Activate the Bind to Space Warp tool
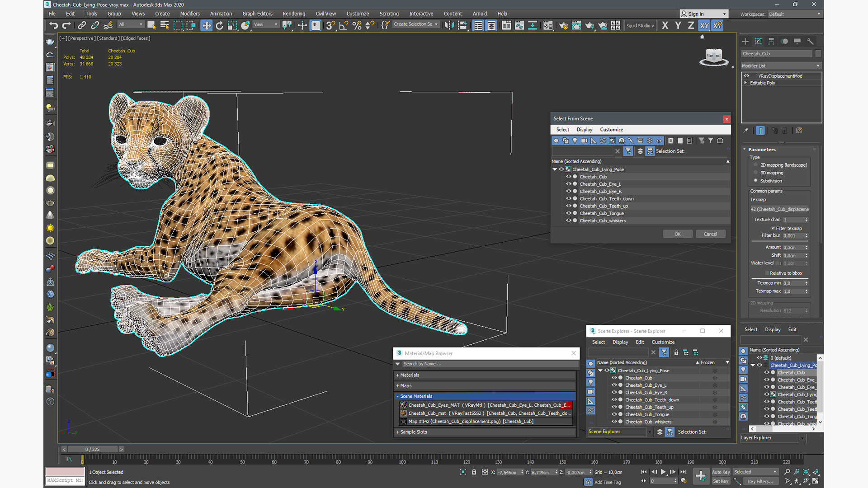The image size is (868, 488). tap(108, 25)
